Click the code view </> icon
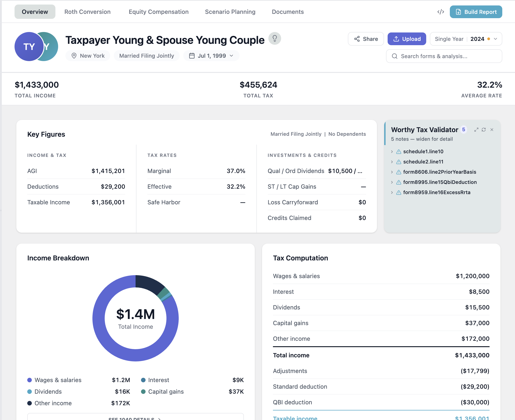This screenshot has width=515, height=420. pyautogui.click(x=441, y=12)
